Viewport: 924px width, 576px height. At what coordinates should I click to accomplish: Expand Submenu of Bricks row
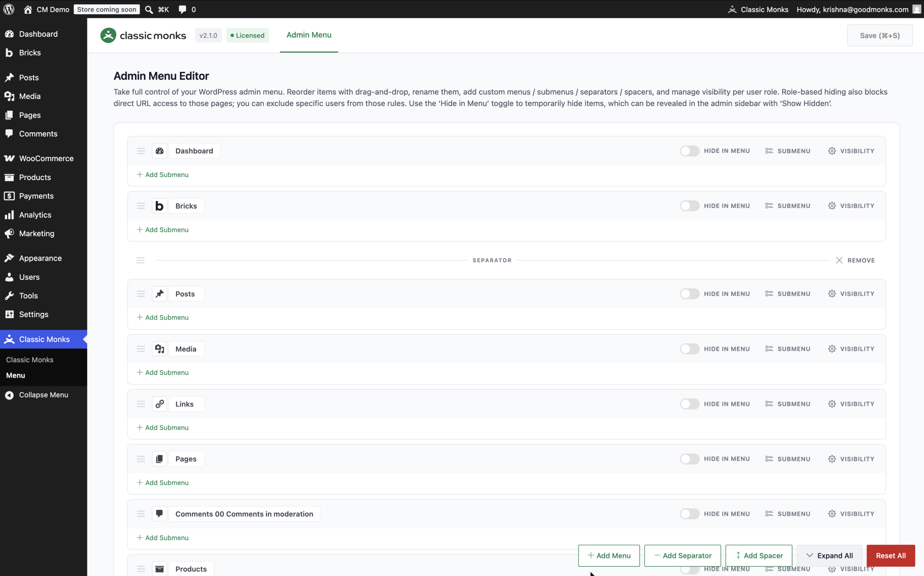pyautogui.click(x=788, y=206)
